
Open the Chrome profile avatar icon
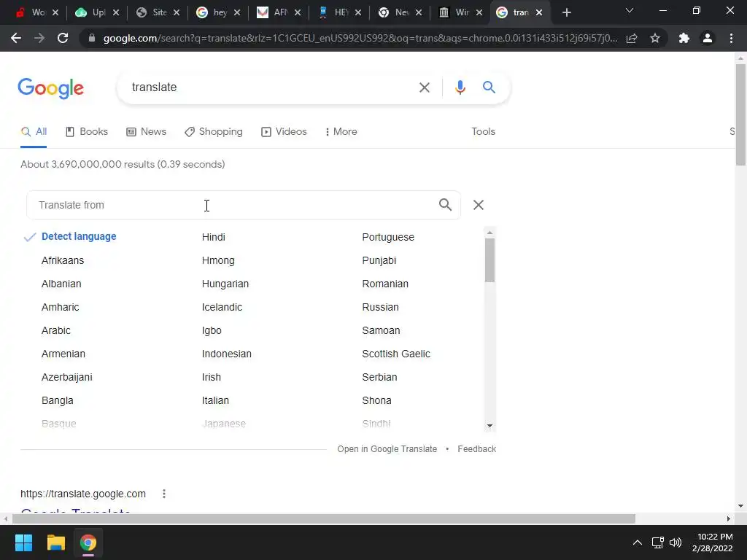[x=708, y=38]
